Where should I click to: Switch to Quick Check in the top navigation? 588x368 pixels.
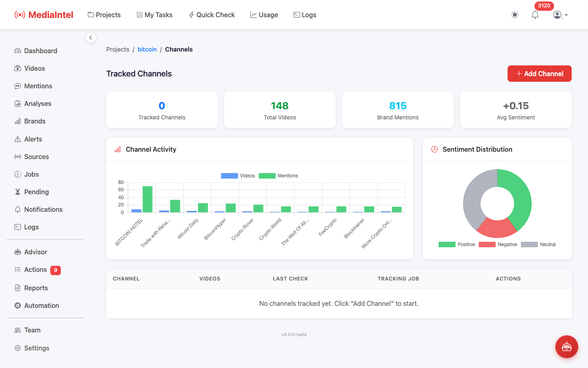[x=212, y=15]
